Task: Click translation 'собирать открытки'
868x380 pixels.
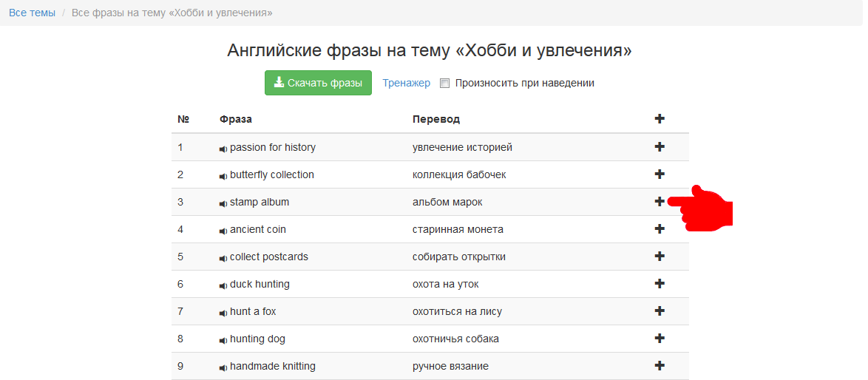Action: [x=459, y=257]
